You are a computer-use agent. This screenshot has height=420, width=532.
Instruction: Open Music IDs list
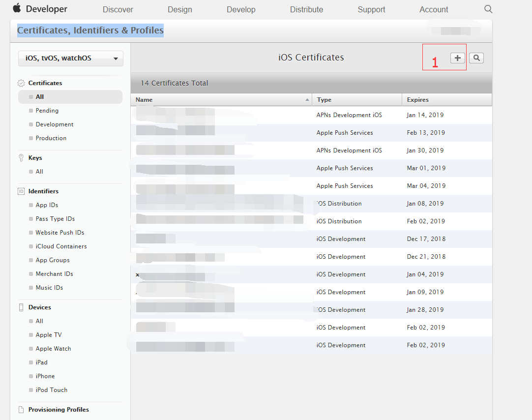click(49, 288)
